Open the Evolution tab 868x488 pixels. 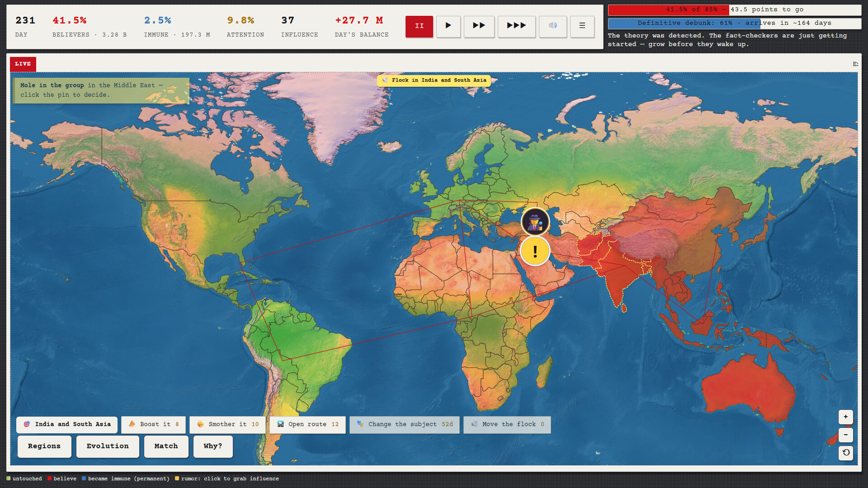click(x=108, y=446)
